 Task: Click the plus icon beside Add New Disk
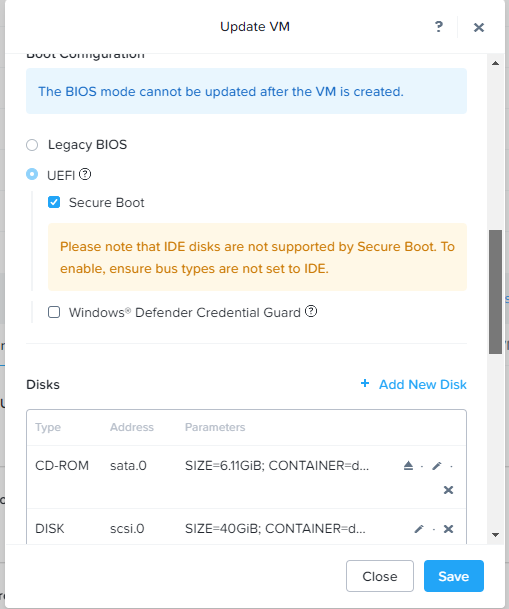click(x=365, y=384)
